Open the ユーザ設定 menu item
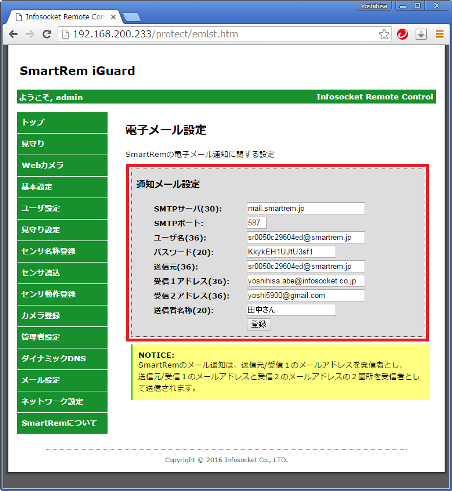The height and width of the screenshot is (491, 452). 62,208
